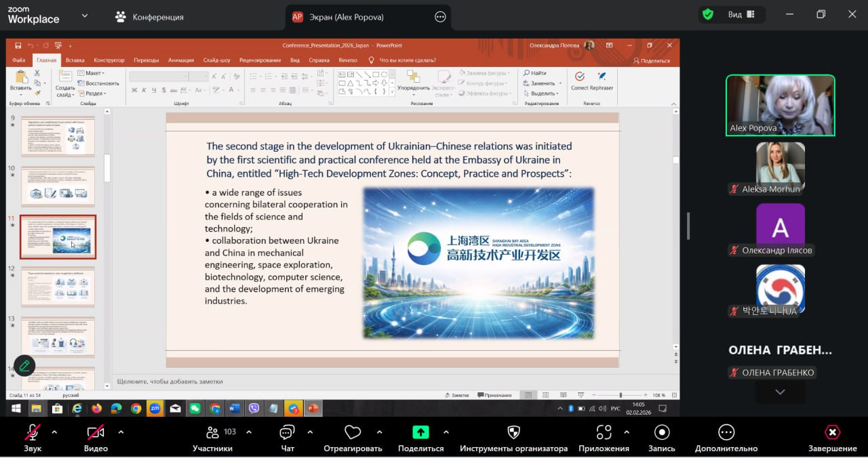The image size is (868, 458).
Task: Open the React emoji menu
Action: tap(353, 432)
